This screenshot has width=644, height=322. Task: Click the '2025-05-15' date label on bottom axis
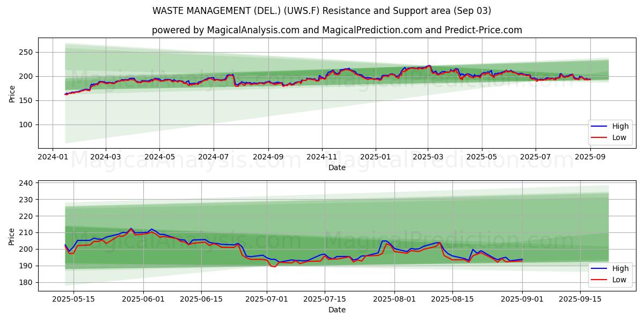74,299
